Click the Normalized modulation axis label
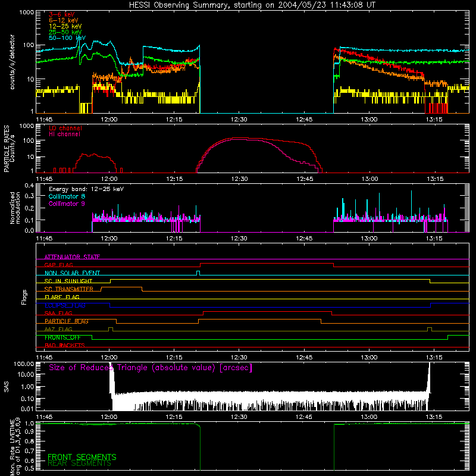This screenshot has width=476, height=476. pos(15,208)
